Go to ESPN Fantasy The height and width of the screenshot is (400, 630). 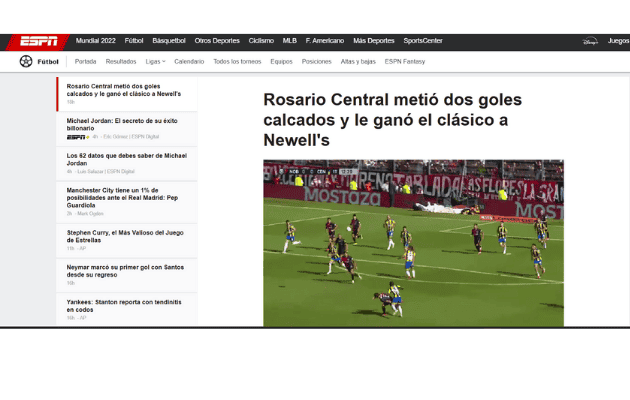[405, 61]
